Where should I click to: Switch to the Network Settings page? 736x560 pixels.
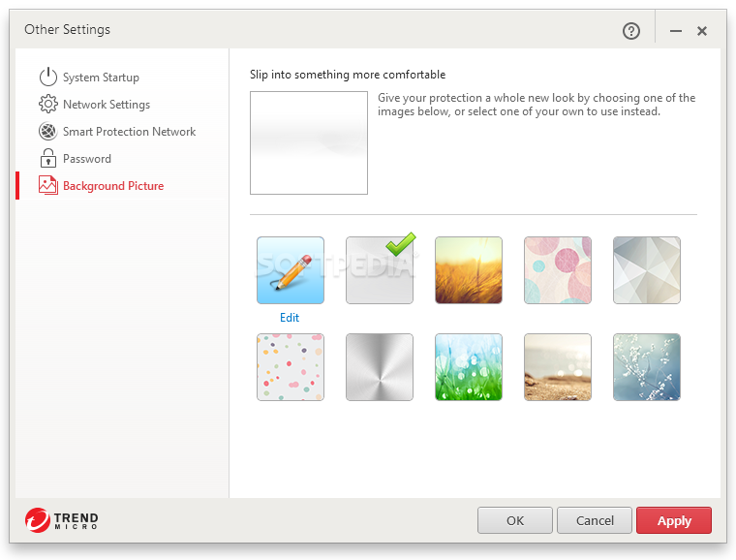107,105
